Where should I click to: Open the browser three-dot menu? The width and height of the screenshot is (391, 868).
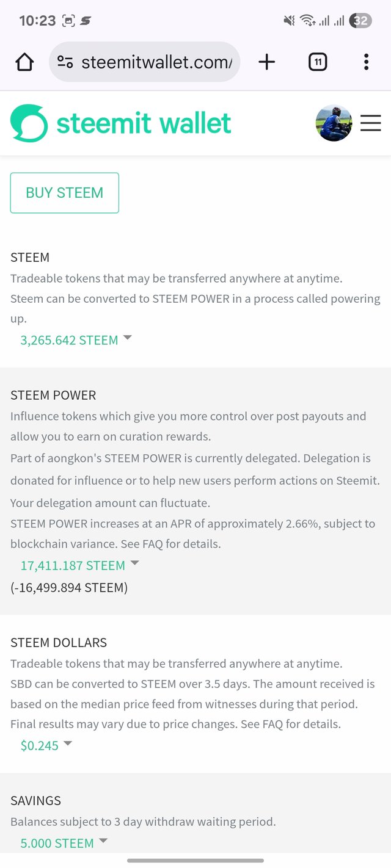click(x=366, y=62)
